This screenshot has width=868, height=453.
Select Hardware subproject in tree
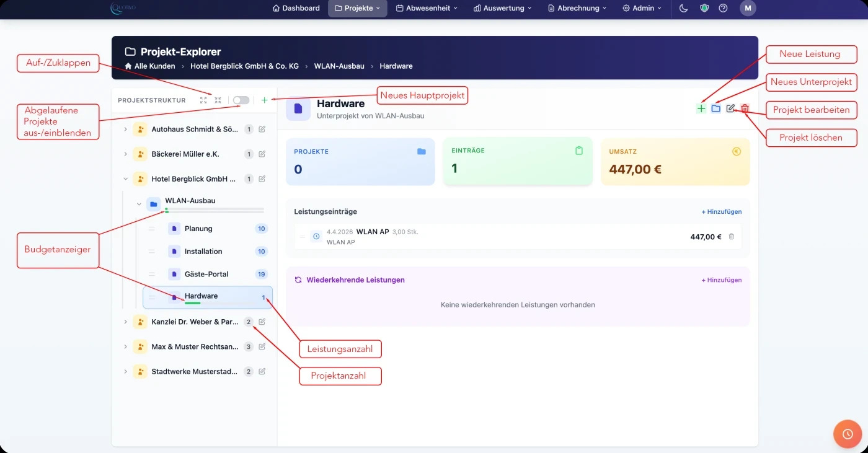click(x=208, y=297)
